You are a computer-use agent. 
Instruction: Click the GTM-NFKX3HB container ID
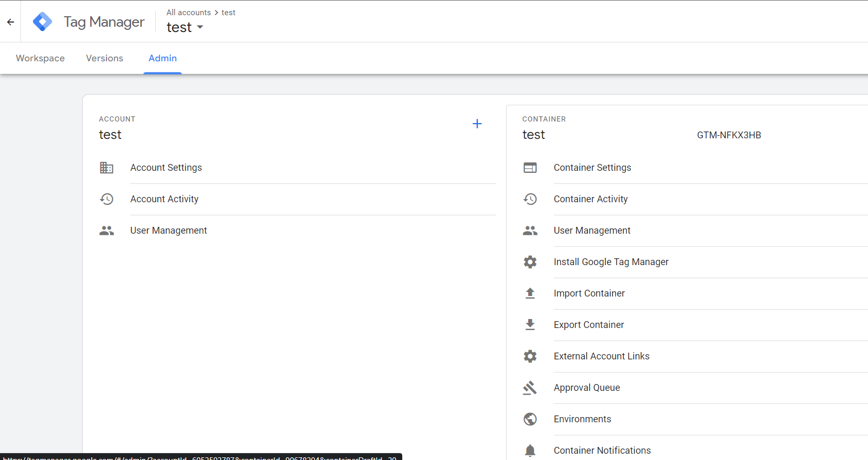pyautogui.click(x=729, y=135)
